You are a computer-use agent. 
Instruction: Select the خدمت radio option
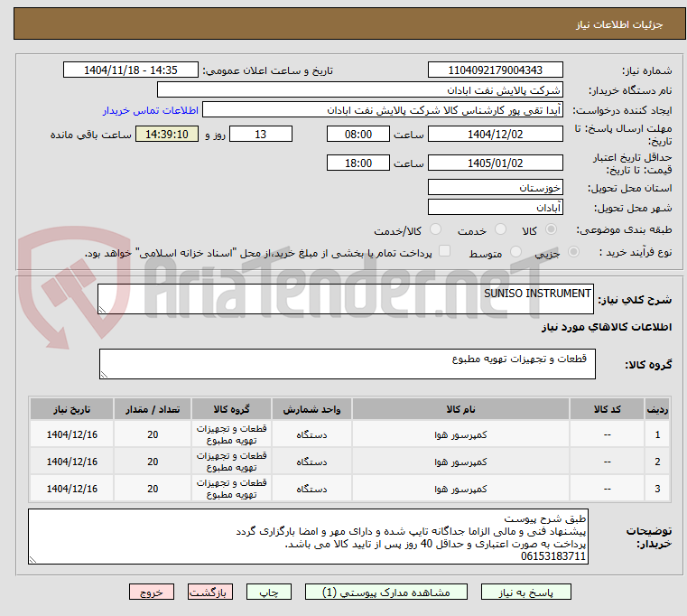(500, 229)
